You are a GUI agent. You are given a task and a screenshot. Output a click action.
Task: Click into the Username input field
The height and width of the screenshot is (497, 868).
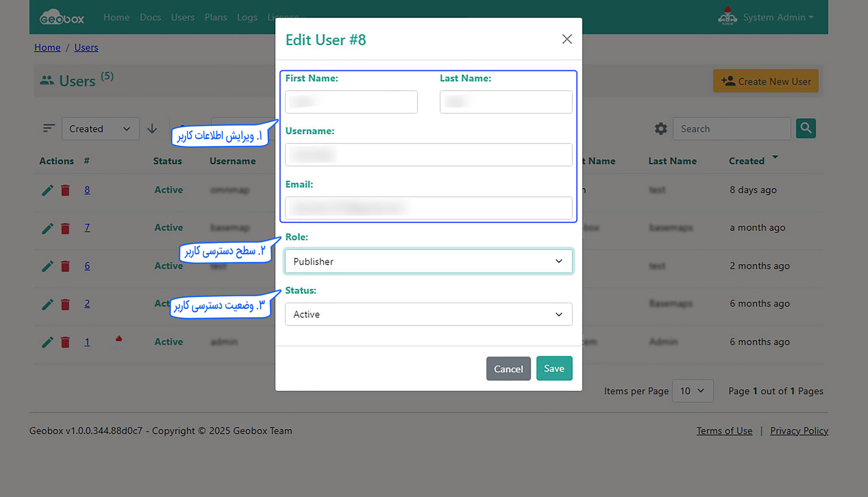click(428, 155)
